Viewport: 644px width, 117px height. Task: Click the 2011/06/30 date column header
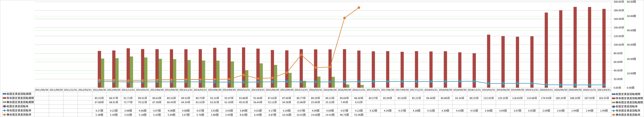(x=42, y=90)
